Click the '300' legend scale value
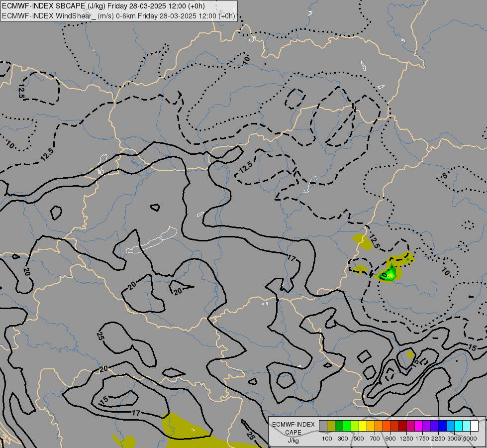487x448 pixels. pyautogui.click(x=343, y=439)
